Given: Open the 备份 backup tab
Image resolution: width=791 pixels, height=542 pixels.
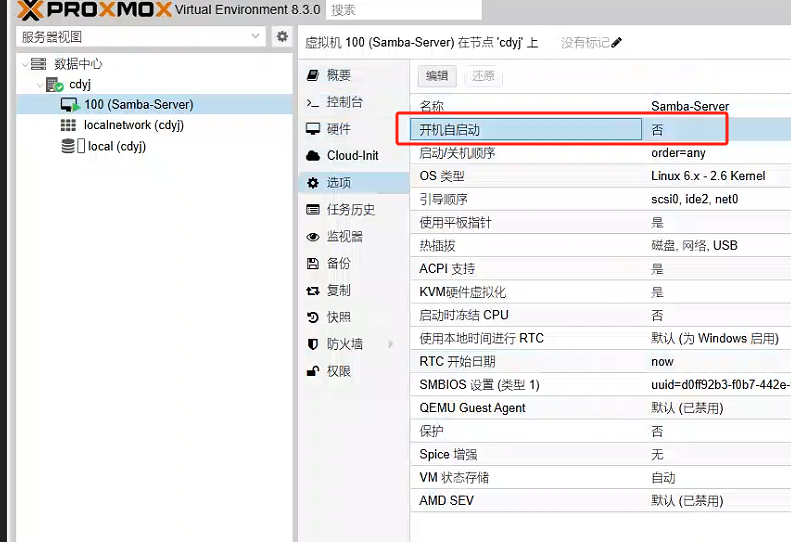Looking at the screenshot, I should (353, 263).
